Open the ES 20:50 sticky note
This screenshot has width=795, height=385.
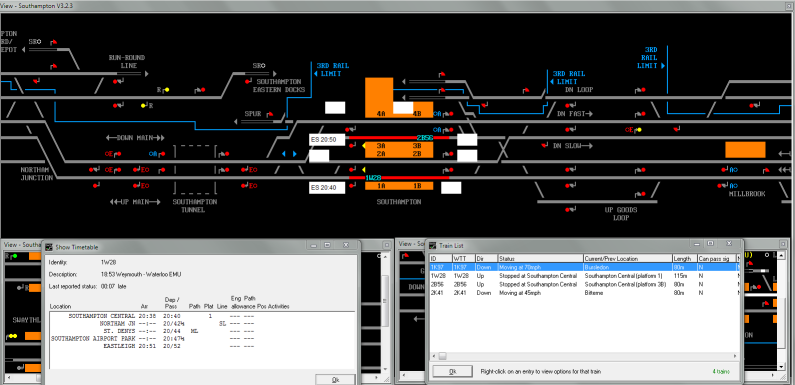(x=327, y=139)
